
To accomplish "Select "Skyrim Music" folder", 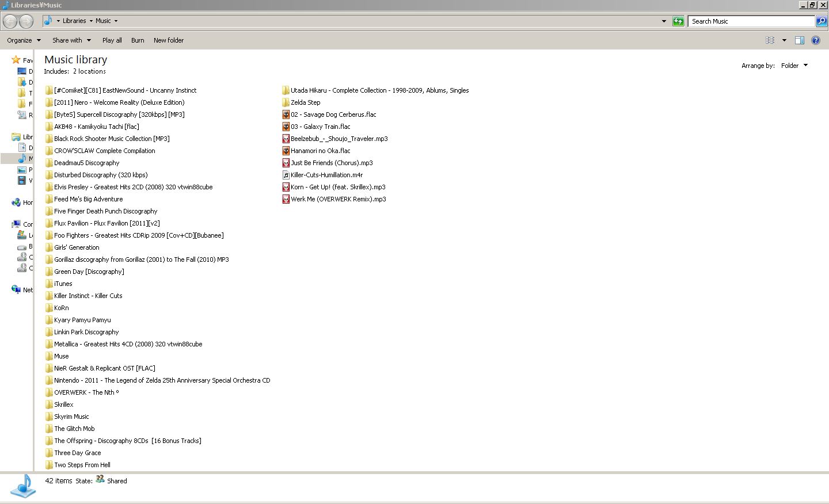I will click(67, 417).
